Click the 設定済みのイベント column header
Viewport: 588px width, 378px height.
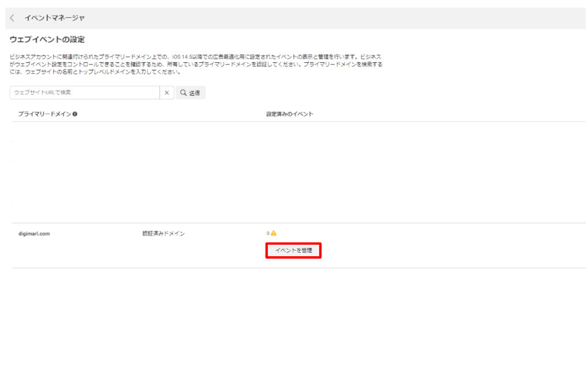click(289, 114)
